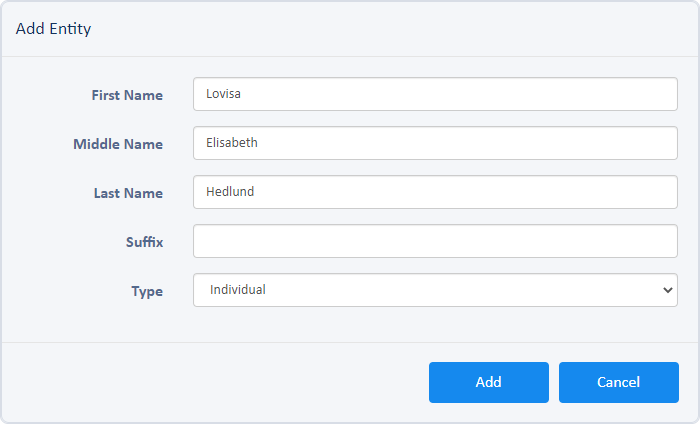Select the Individual value in Type combo box
Image resolution: width=700 pixels, height=424 pixels.
coord(238,290)
